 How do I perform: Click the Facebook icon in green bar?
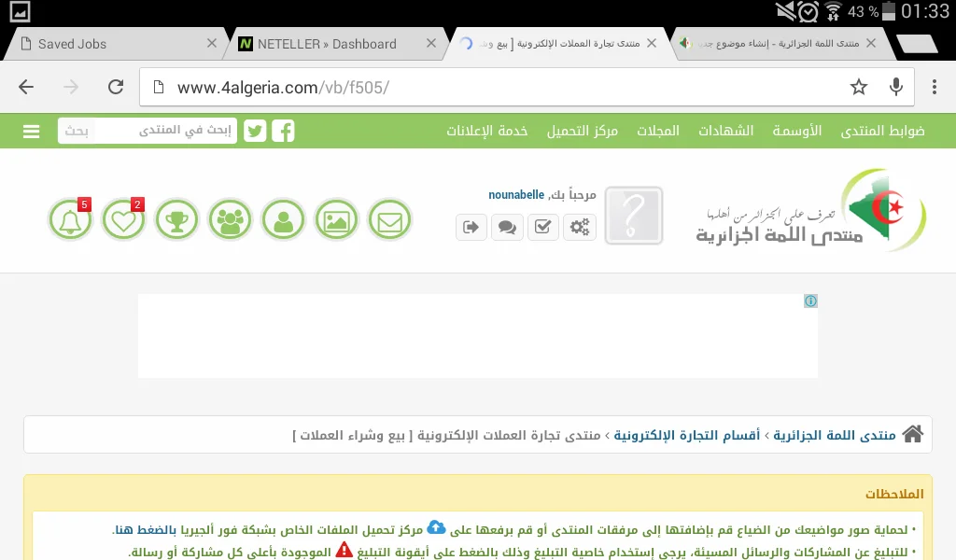click(283, 131)
